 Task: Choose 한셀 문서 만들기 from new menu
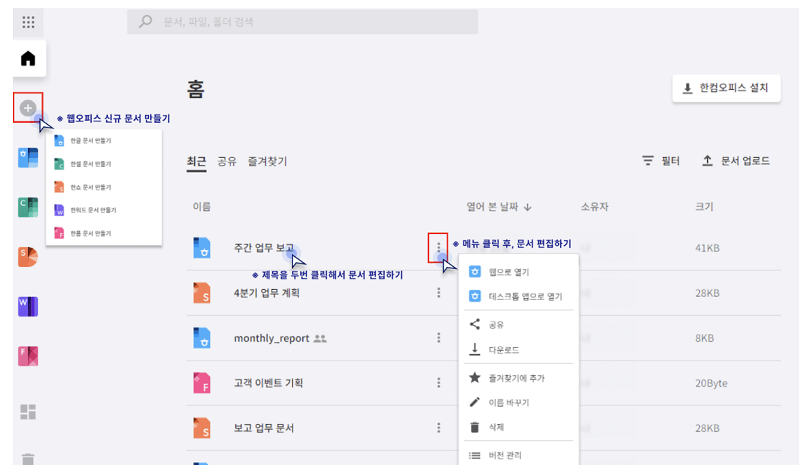[x=104, y=164]
